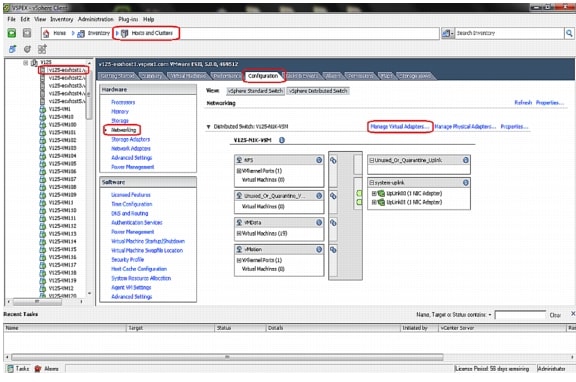This screenshot has width=576, height=382.
Task: Click the Search Inventory field
Action: (509, 33)
